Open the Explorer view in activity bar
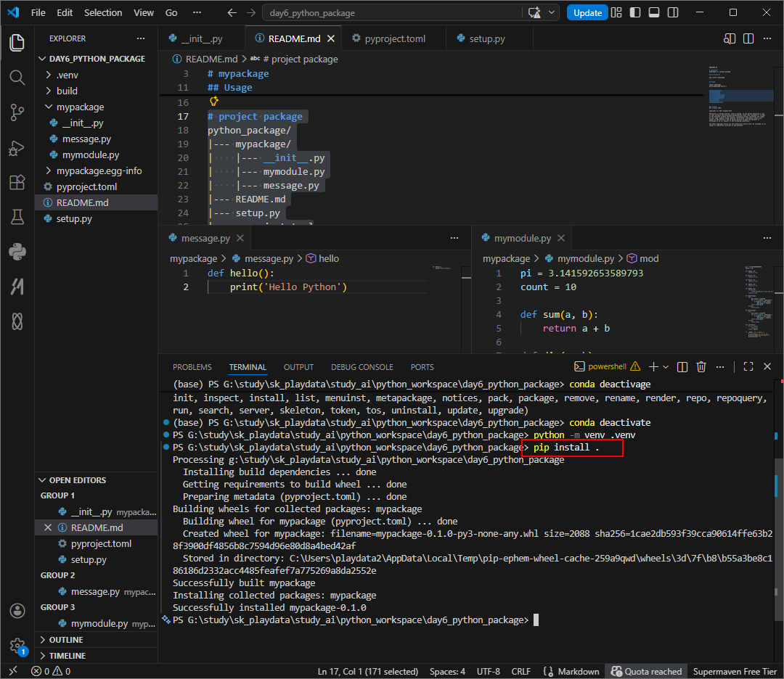Viewport: 784px width, 679px height. pyautogui.click(x=17, y=43)
